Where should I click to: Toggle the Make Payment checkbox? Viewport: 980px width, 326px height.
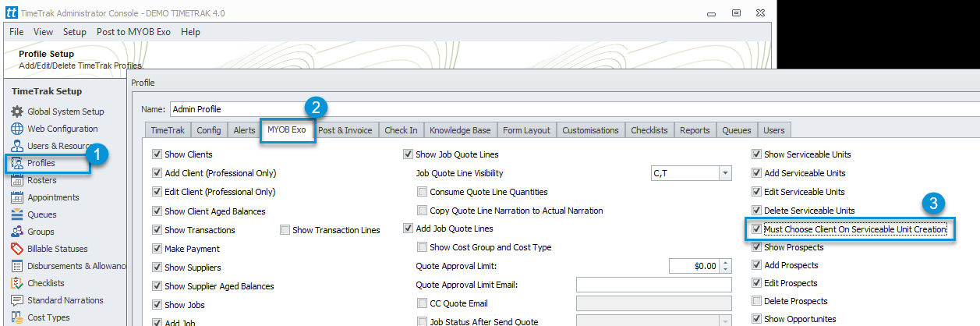158,249
